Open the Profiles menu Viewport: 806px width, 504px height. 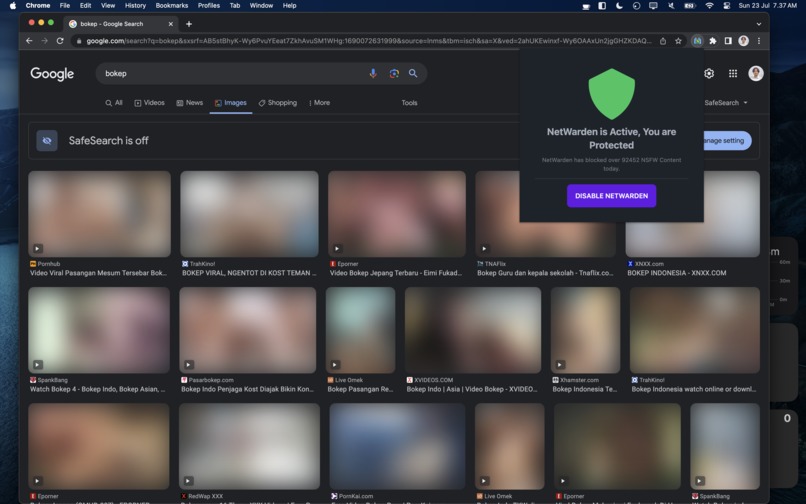209,6
